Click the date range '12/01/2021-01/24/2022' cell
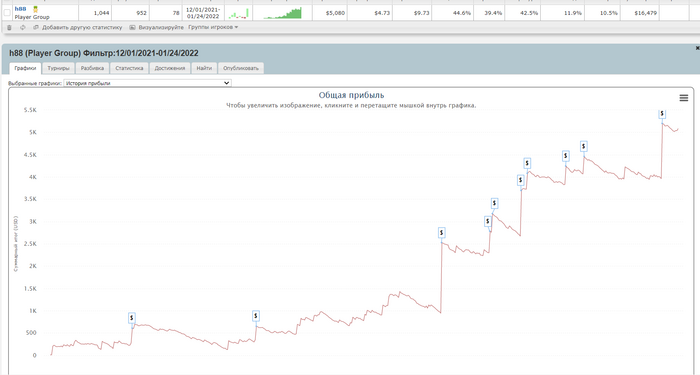Viewport: 700px width, 375px height. tap(203, 13)
